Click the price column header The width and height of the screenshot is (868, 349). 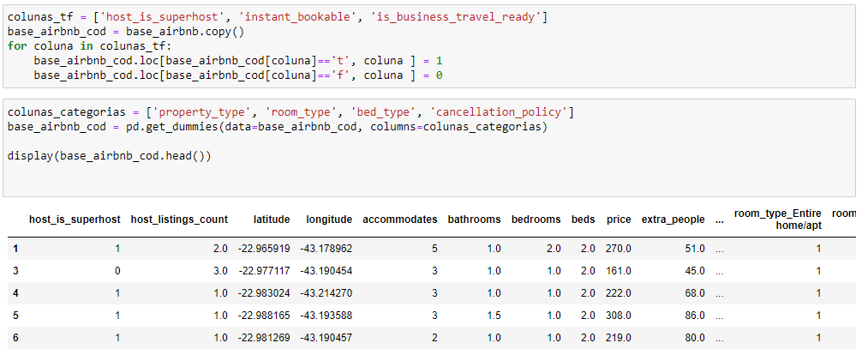point(619,220)
